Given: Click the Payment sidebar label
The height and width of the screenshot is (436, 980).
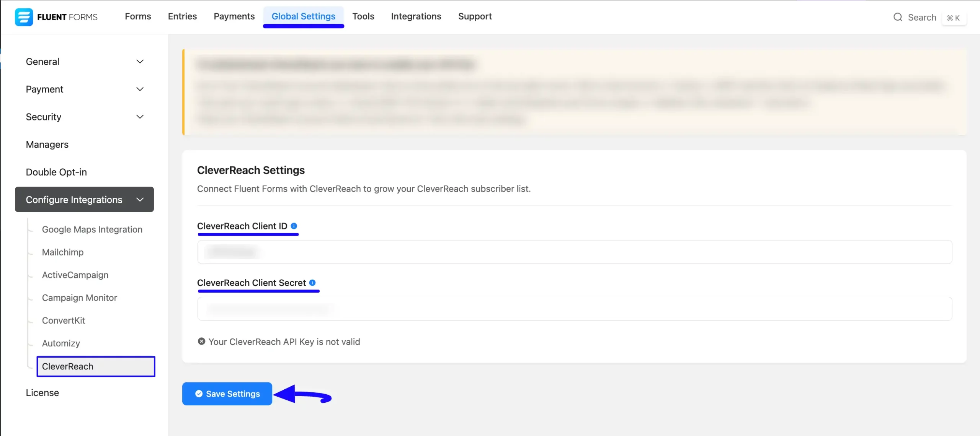Looking at the screenshot, I should pos(44,89).
